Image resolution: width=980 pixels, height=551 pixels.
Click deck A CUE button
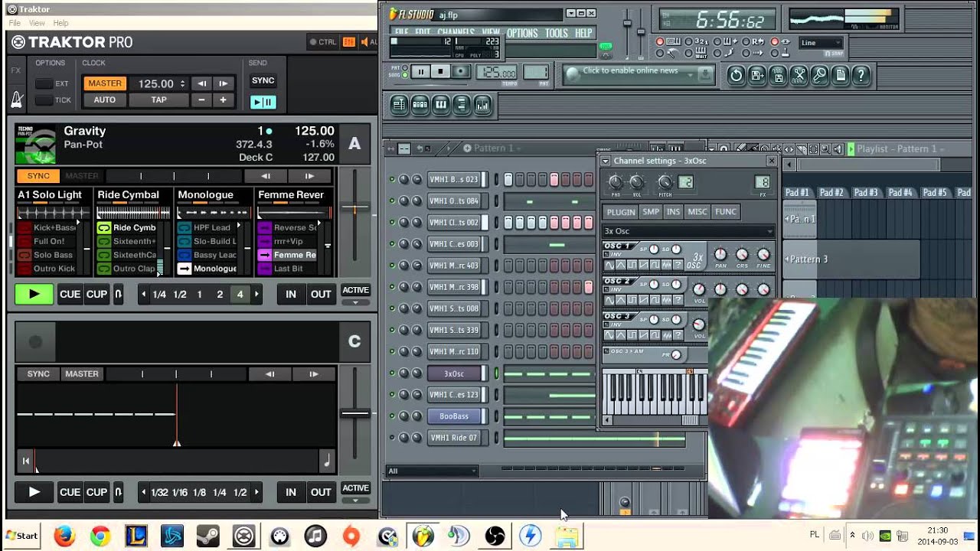coord(70,294)
